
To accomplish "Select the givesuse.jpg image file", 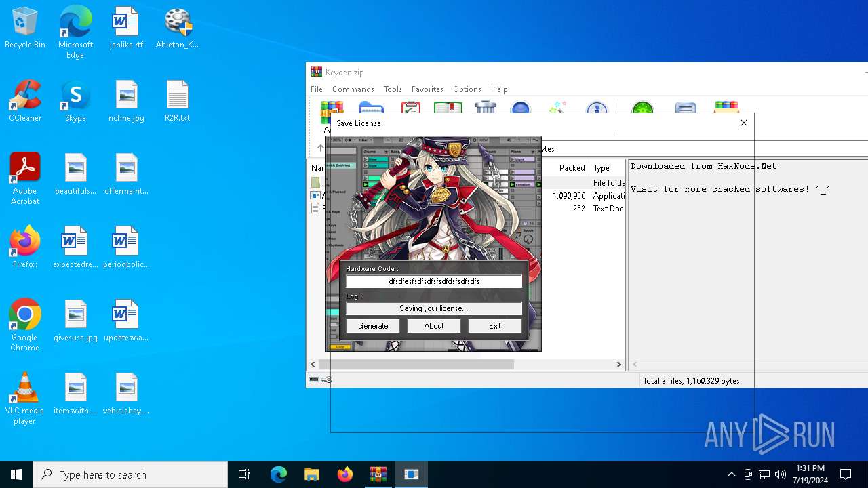I will (75, 321).
